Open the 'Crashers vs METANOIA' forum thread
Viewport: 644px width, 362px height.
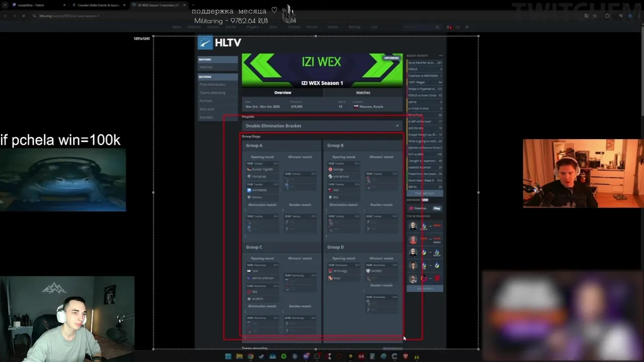click(x=425, y=75)
